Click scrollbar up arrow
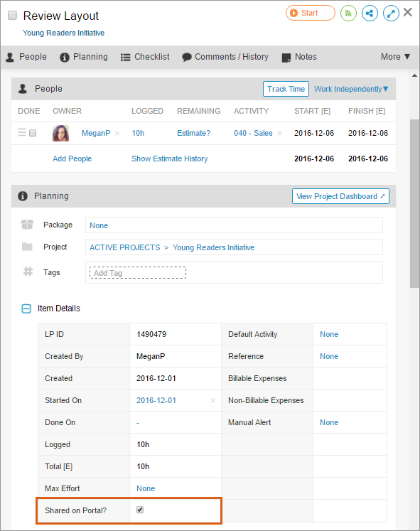 point(414,75)
